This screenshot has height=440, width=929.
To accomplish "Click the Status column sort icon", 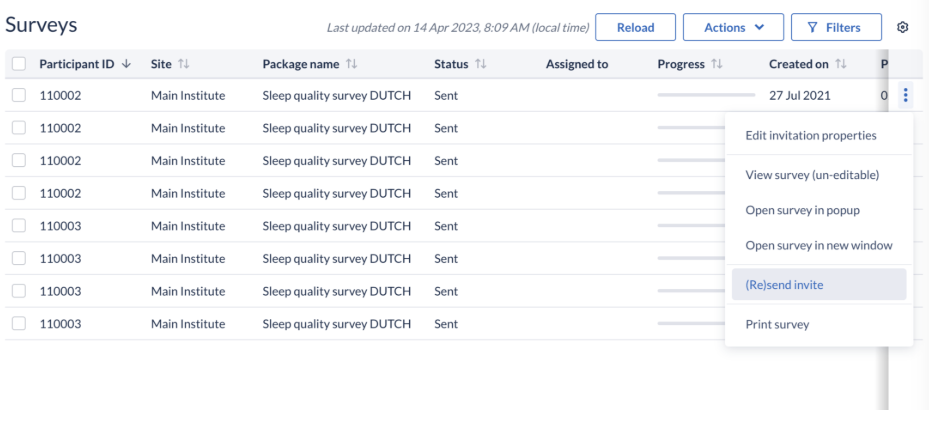I will [x=480, y=64].
